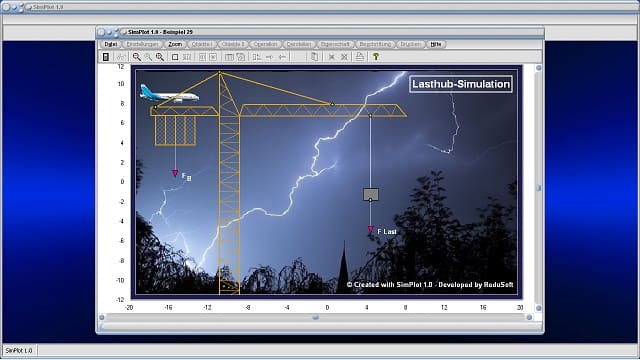Click the magenta F Last force arrow
The width and height of the screenshot is (640, 360).
[x=371, y=229]
